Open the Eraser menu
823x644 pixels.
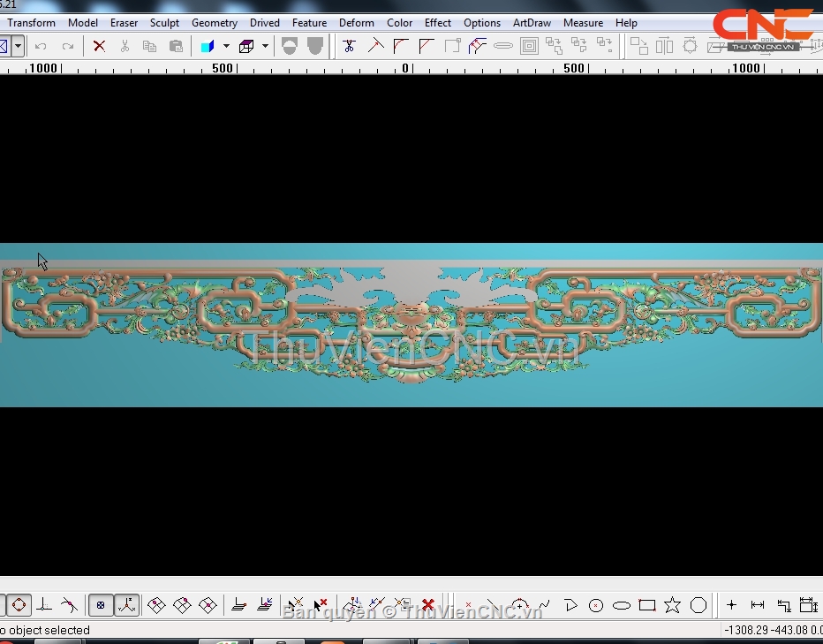(x=124, y=23)
